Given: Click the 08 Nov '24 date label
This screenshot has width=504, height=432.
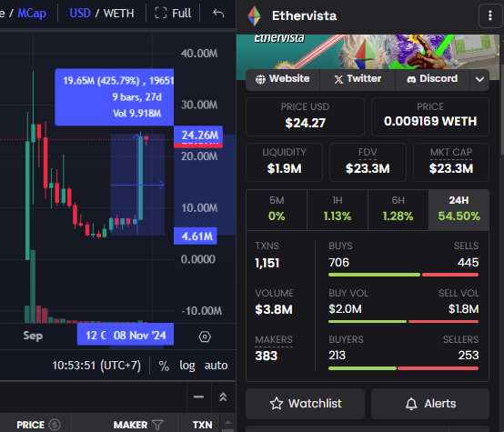Looking at the screenshot, I should point(139,336).
